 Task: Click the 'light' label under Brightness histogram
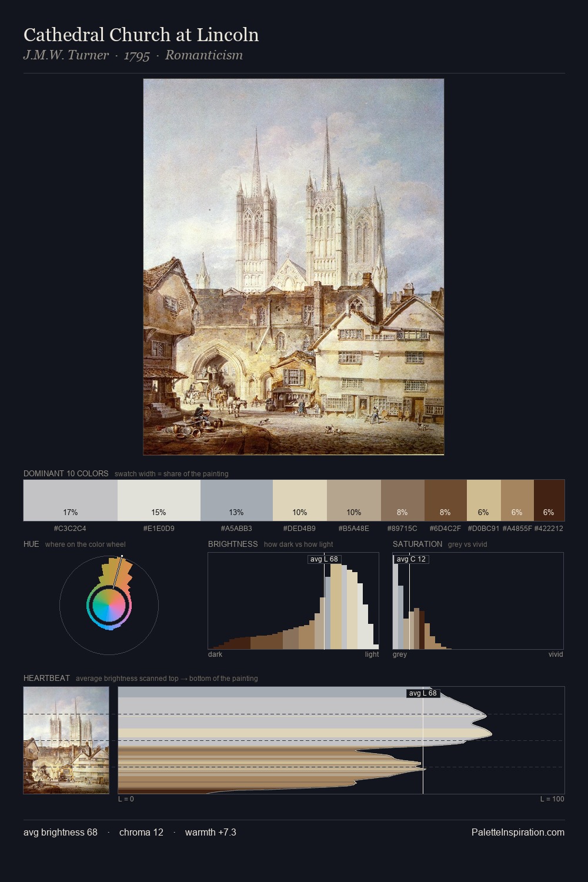(x=372, y=654)
